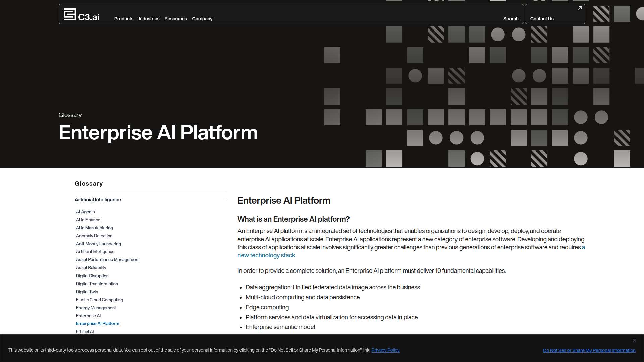Click 'Edge computing' bullet text
Viewport: 644px width, 362px height.
click(267, 307)
